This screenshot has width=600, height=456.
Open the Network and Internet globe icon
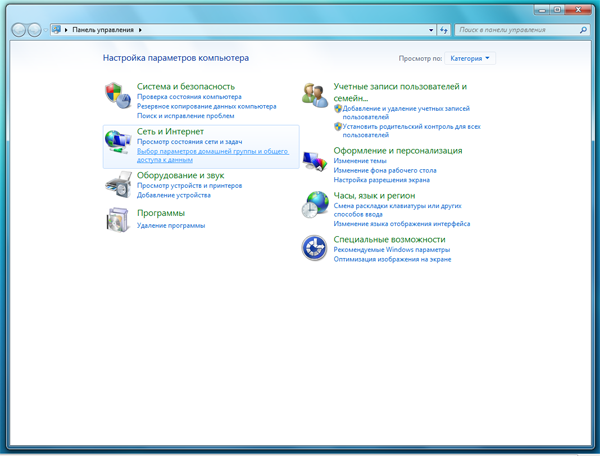(x=118, y=142)
